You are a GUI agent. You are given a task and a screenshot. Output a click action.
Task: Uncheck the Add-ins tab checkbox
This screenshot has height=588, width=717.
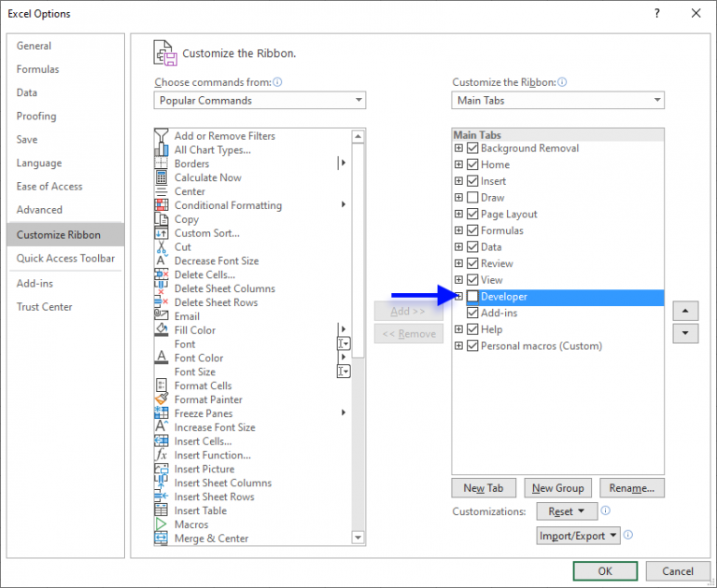tap(472, 314)
